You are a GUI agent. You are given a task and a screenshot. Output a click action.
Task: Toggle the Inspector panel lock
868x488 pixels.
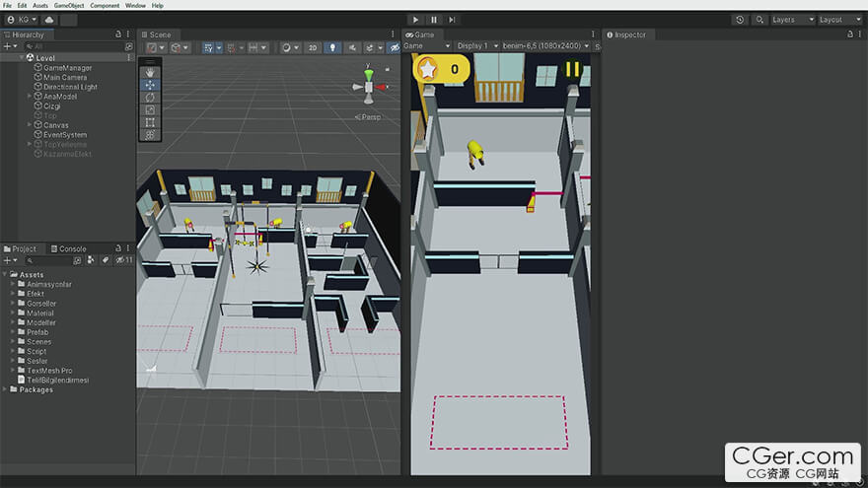pos(850,35)
